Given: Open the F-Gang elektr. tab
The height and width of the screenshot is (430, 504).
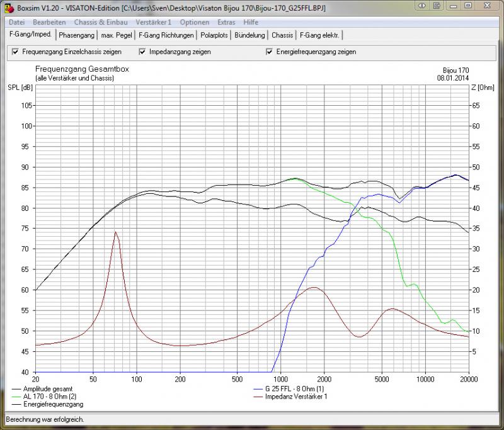Looking at the screenshot, I should 319,35.
